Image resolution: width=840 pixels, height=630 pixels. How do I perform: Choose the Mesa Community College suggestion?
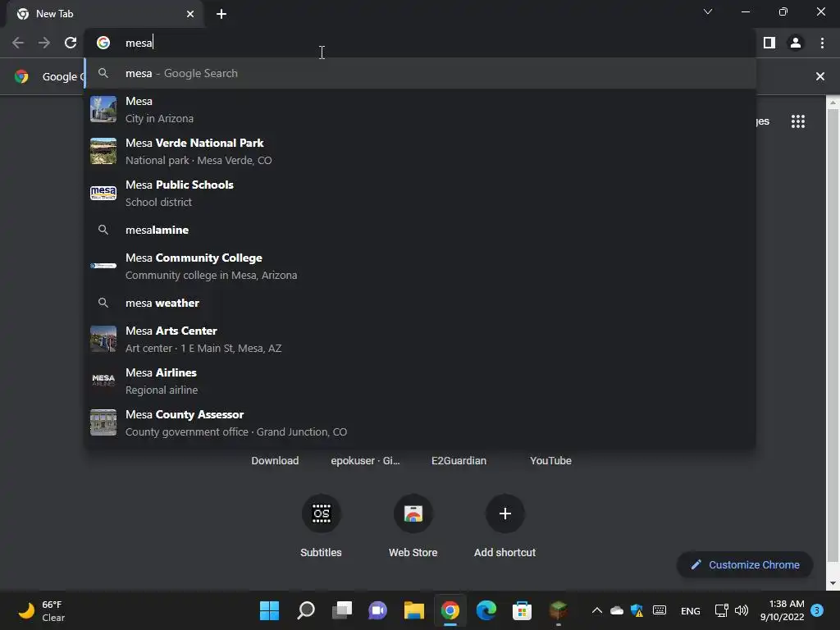(x=420, y=267)
